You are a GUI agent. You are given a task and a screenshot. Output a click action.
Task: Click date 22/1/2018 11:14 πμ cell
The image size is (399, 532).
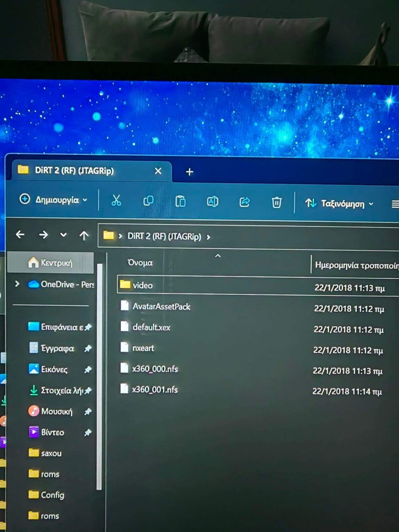pos(347,391)
